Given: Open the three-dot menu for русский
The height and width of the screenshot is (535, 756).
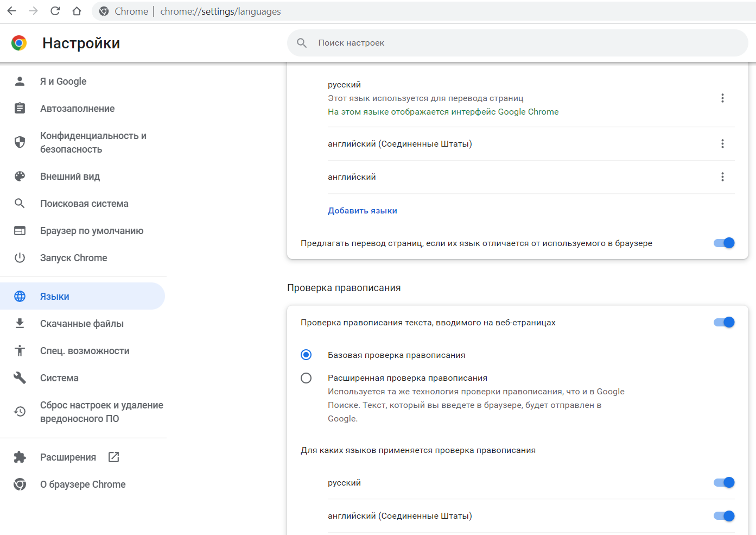Looking at the screenshot, I should tap(722, 98).
